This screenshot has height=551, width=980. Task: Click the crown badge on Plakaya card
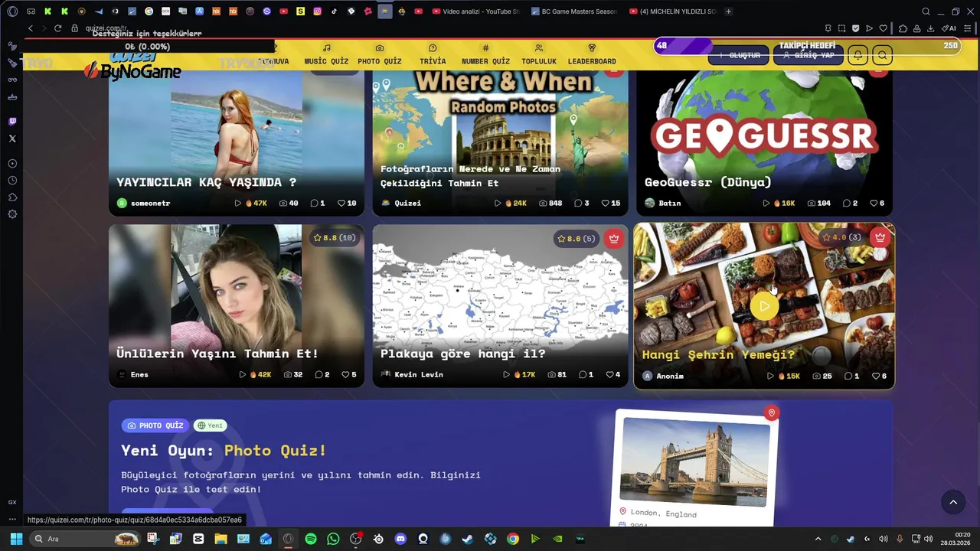point(614,239)
